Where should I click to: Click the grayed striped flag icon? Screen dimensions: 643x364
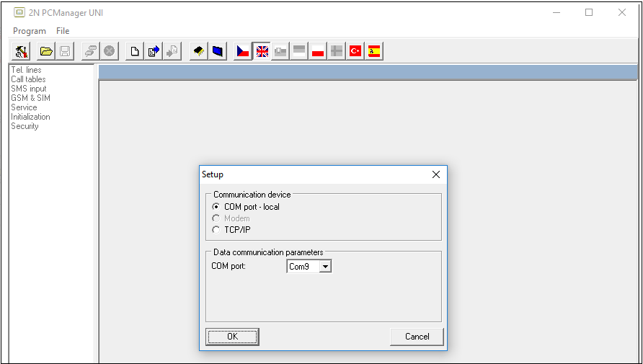coord(299,51)
